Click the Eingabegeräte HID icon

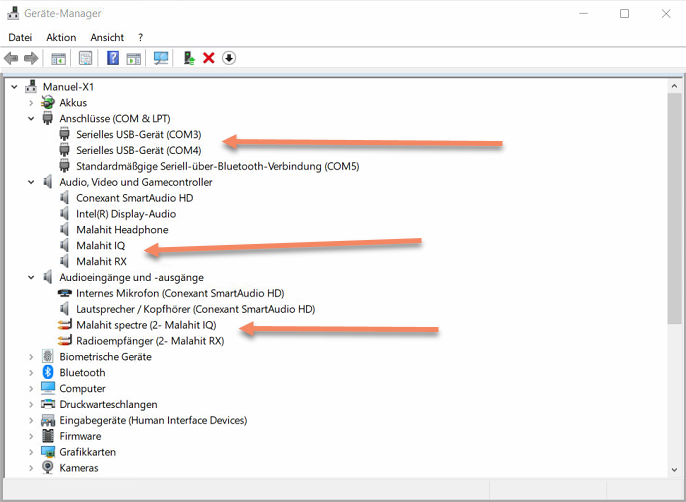pyautogui.click(x=48, y=420)
